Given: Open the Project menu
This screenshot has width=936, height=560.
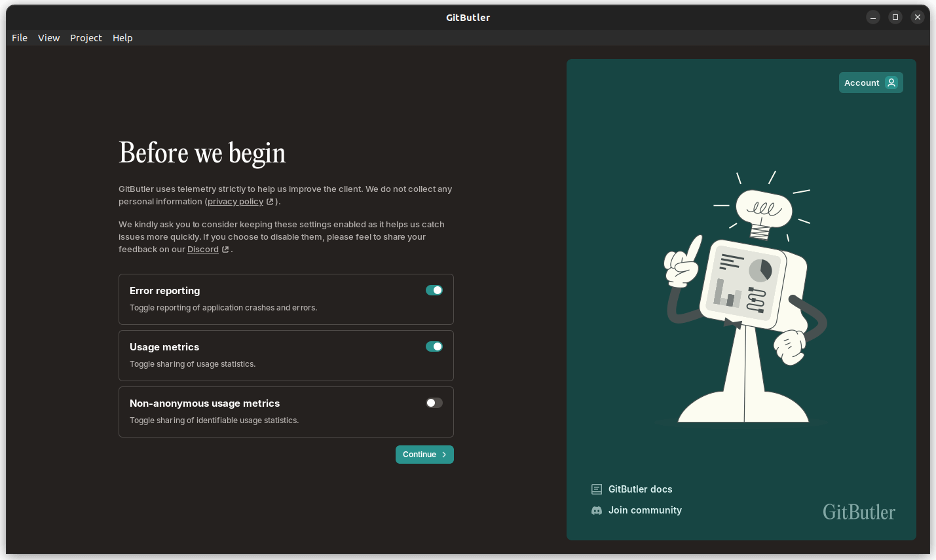Looking at the screenshot, I should (x=86, y=37).
